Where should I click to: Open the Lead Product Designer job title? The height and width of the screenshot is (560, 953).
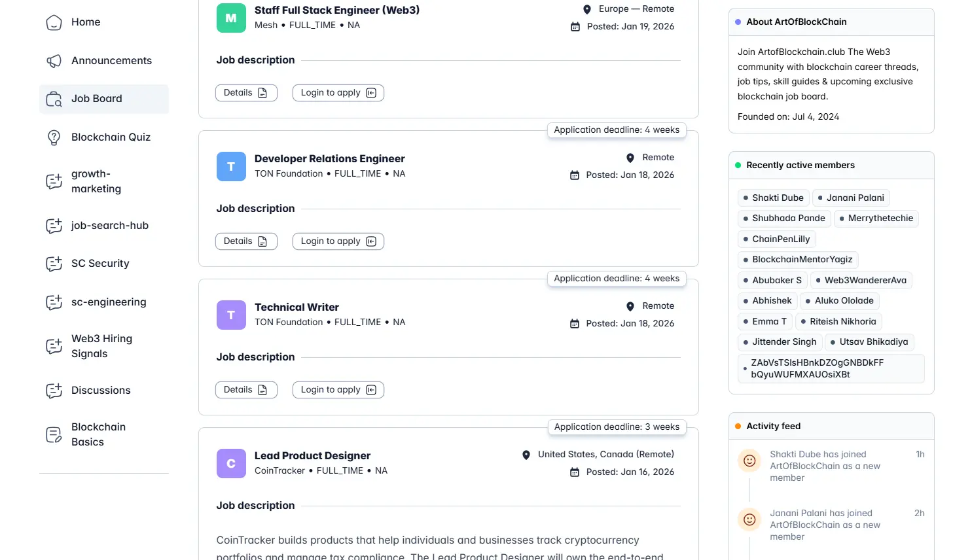312,455
